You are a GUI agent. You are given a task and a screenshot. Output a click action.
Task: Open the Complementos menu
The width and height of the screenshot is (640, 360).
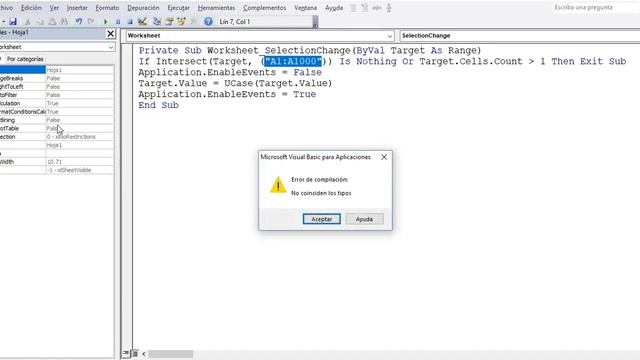(x=264, y=8)
